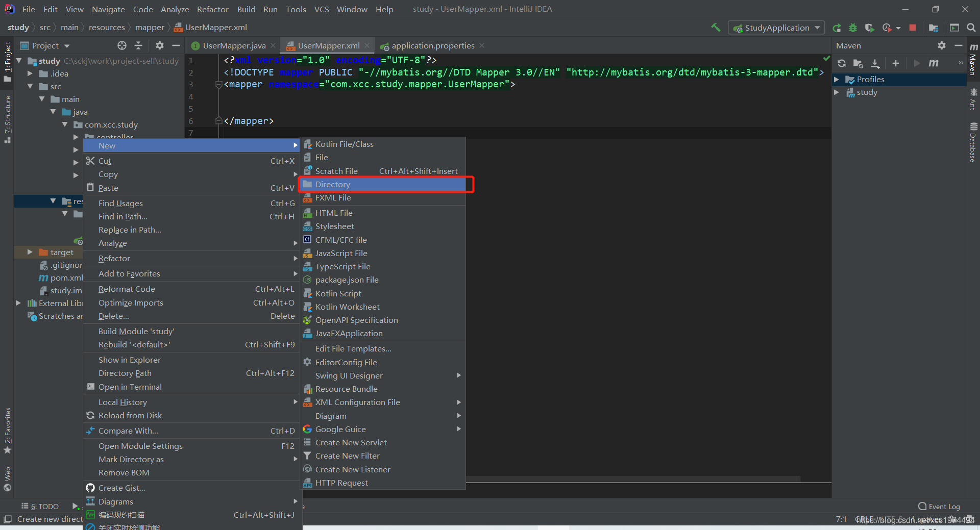This screenshot has height=530, width=980.
Task: Expand the Profiles node in Maven panel
Action: tap(837, 79)
